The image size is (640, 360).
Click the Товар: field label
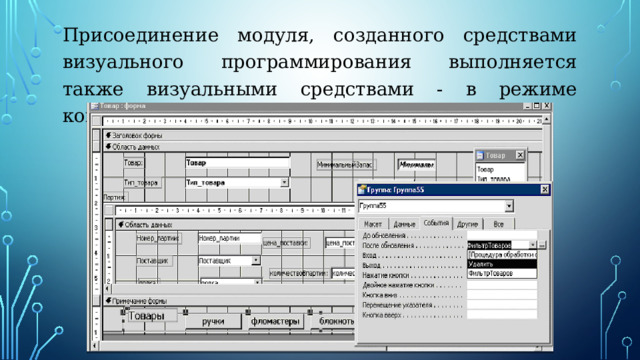133,163
